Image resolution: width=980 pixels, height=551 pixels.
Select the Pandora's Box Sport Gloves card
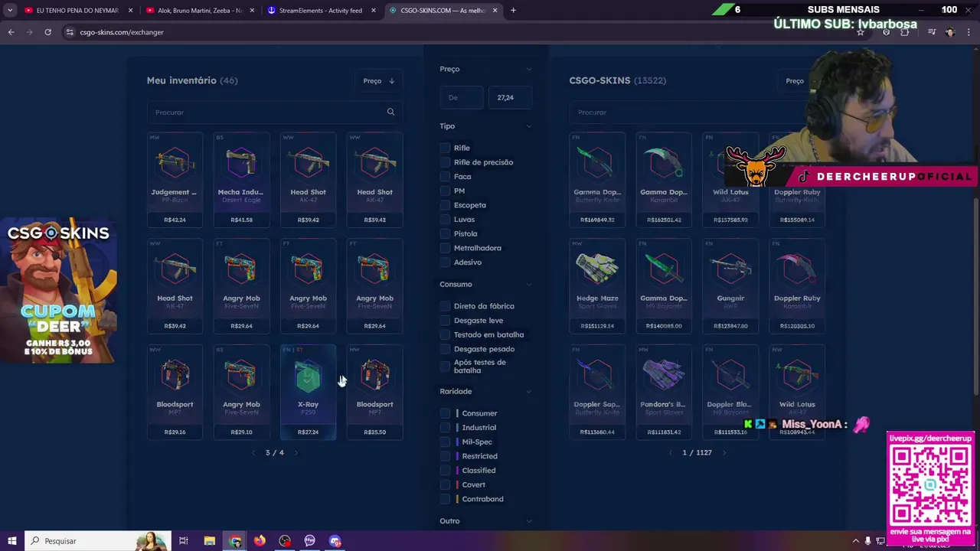[x=664, y=393]
